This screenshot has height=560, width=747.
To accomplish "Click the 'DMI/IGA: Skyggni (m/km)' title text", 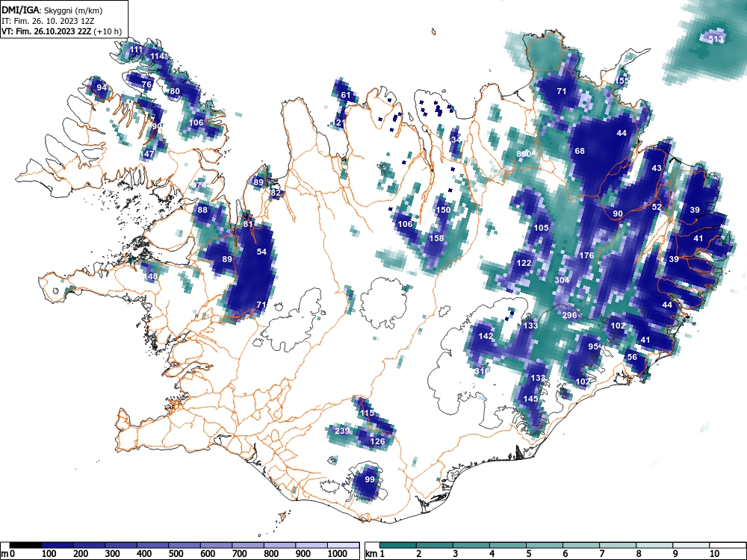I will [52, 10].
